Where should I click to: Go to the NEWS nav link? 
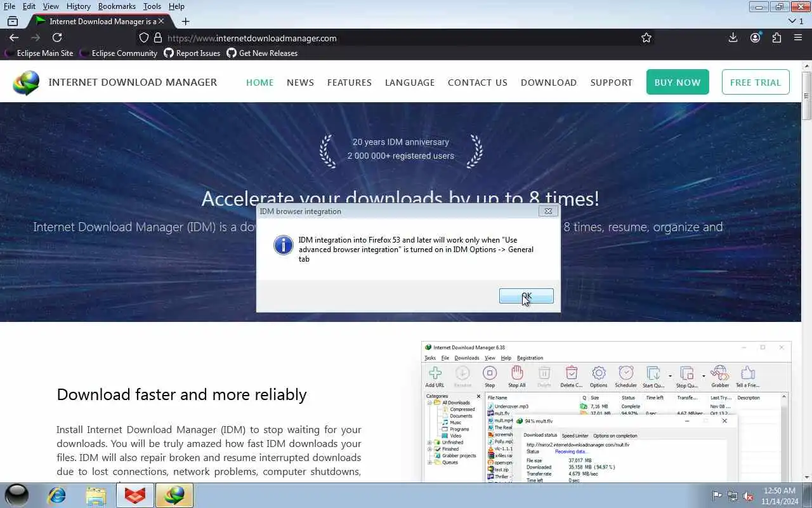tap(301, 83)
